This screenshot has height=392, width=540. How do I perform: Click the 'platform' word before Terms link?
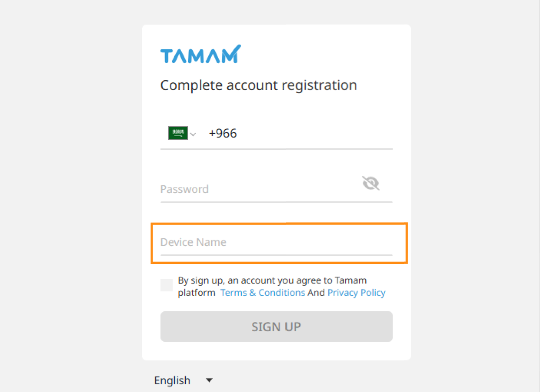click(x=196, y=293)
